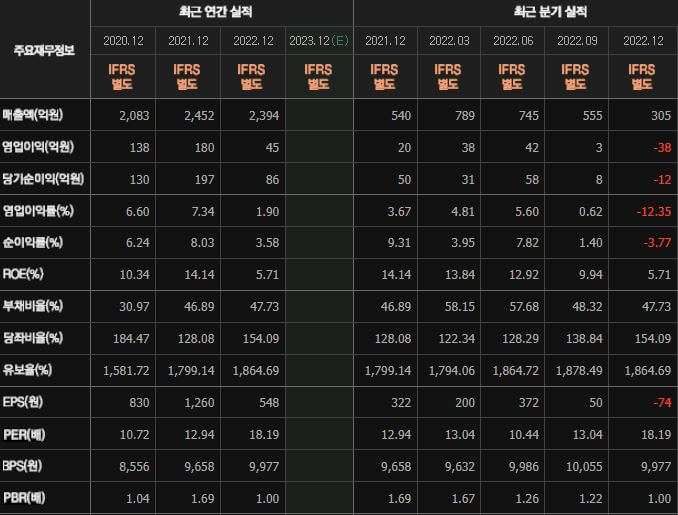
Task: Click EPS value 1,260
Action: coord(199,403)
